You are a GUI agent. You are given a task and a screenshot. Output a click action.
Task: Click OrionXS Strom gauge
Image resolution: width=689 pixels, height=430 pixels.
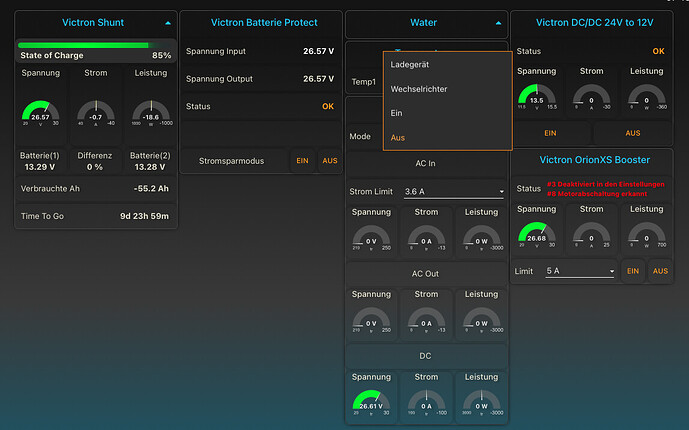591,235
